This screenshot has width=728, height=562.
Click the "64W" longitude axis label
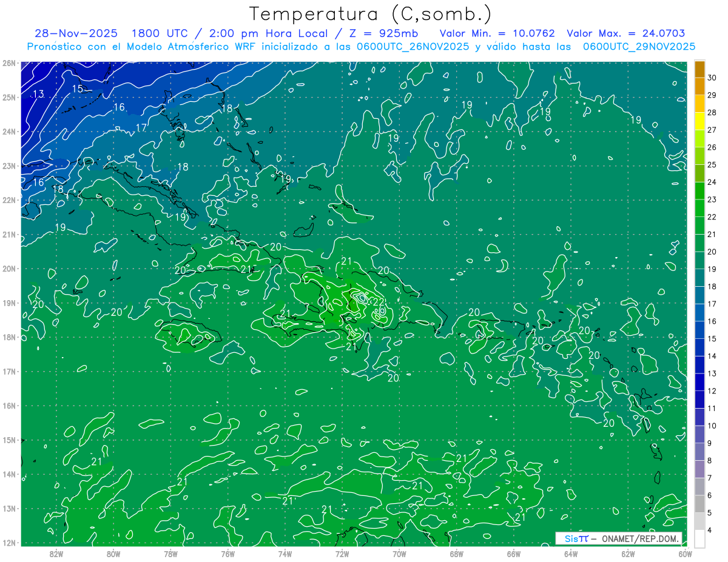tap(571, 553)
